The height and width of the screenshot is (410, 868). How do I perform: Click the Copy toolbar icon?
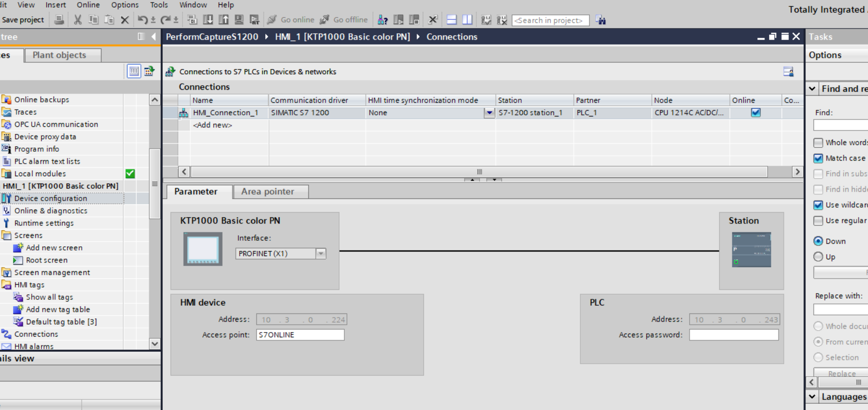tap(94, 20)
